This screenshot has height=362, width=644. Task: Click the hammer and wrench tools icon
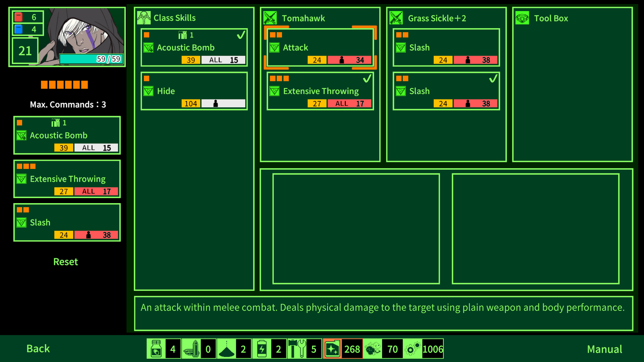click(299, 349)
